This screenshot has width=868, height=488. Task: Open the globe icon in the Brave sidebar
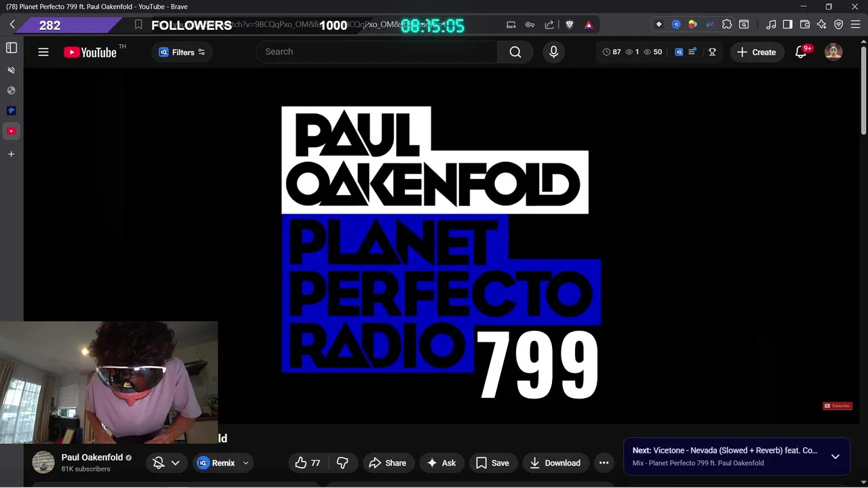point(11,90)
